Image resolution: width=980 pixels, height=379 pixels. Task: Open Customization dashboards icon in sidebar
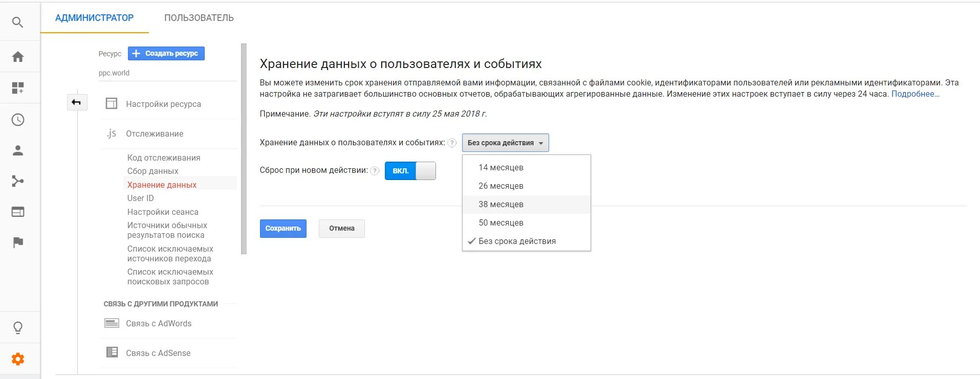pyautogui.click(x=18, y=88)
